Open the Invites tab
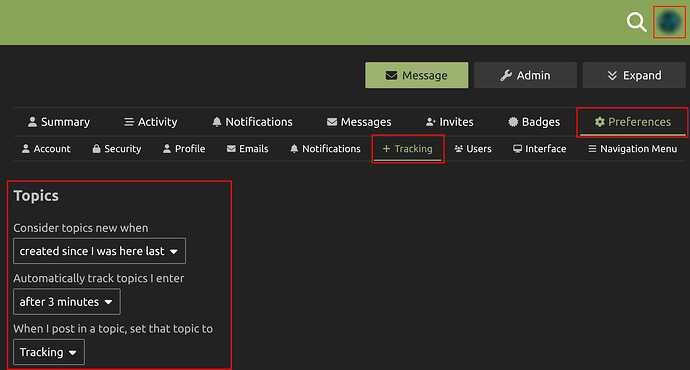Viewport: 690px width, 370px height. pyautogui.click(x=450, y=122)
